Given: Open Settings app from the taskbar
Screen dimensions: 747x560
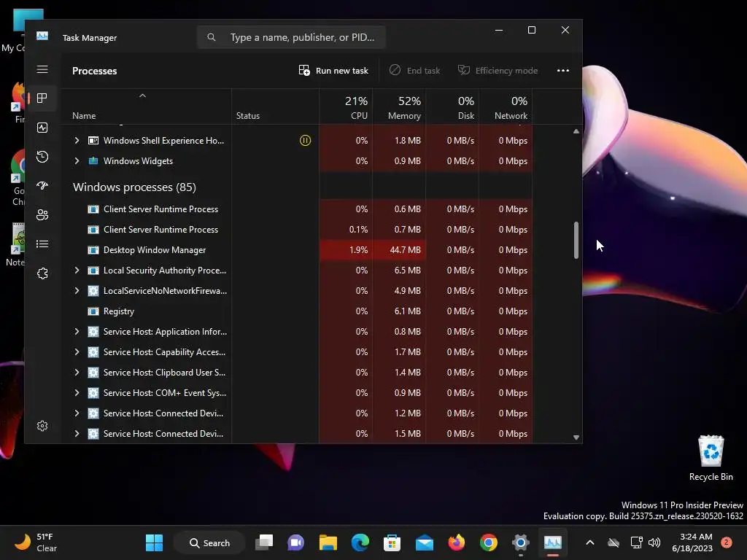Looking at the screenshot, I should pyautogui.click(x=521, y=542).
